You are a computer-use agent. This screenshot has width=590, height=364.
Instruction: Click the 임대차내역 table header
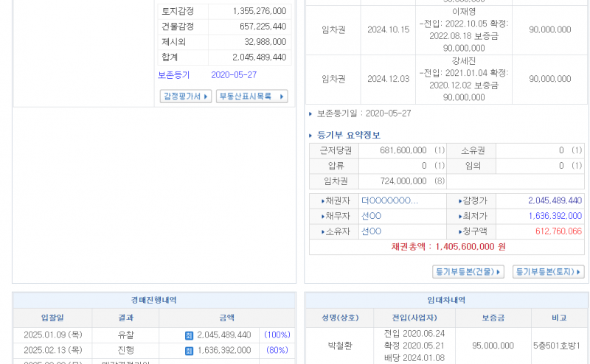(446, 301)
